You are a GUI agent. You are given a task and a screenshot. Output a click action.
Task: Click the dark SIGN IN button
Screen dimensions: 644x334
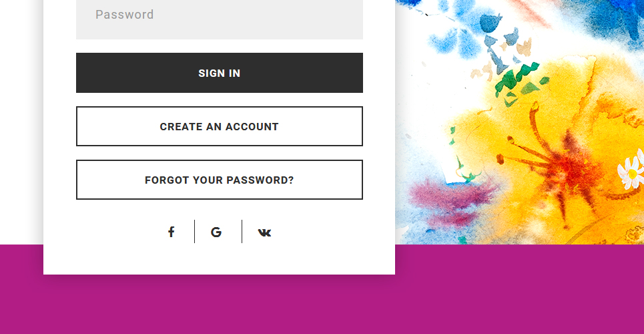point(220,73)
